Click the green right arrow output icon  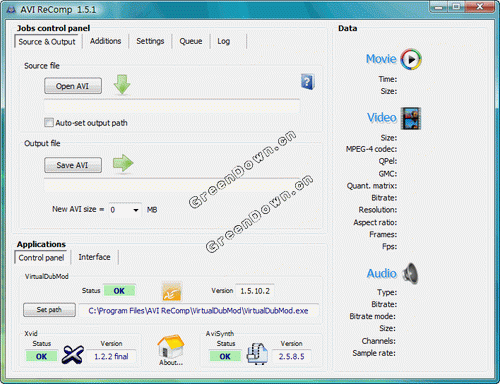tap(123, 163)
